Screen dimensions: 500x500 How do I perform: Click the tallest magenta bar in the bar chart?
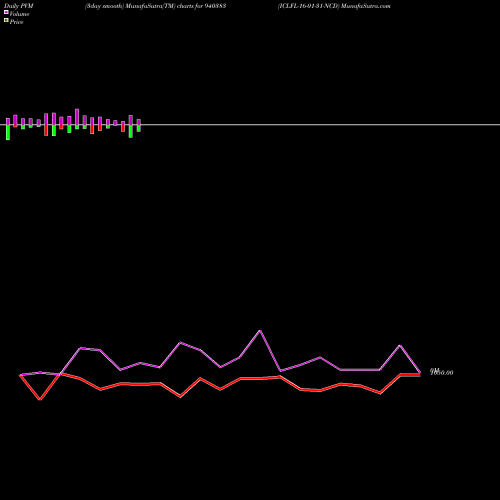click(x=77, y=117)
